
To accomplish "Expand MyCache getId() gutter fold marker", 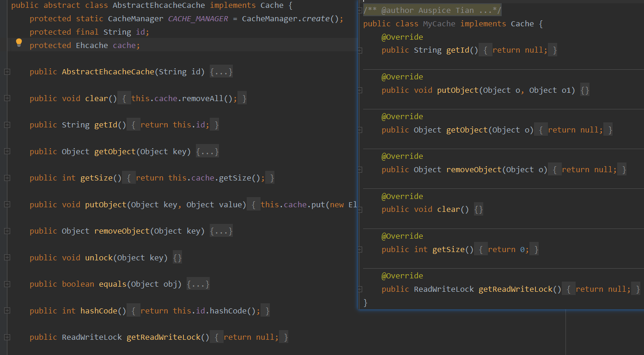I will click(360, 50).
